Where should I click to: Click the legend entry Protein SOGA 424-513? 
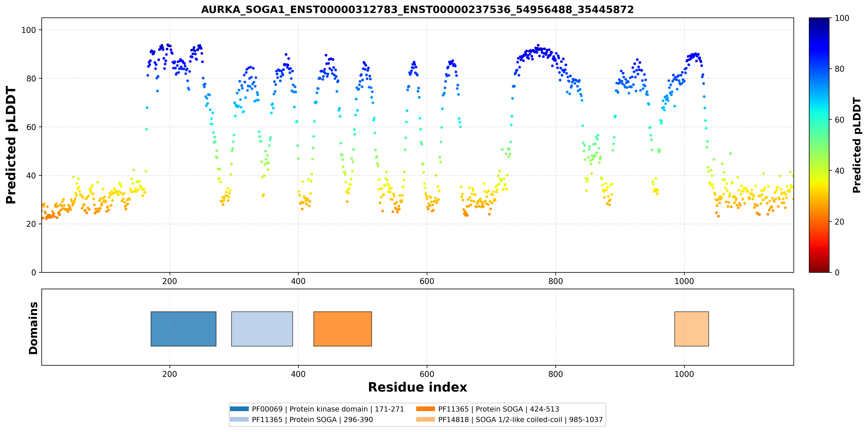499,409
